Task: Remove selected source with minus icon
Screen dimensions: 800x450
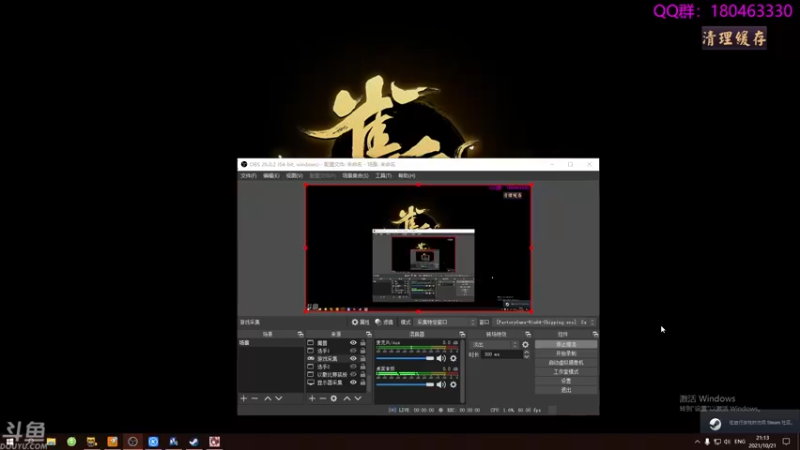Action: click(x=322, y=398)
